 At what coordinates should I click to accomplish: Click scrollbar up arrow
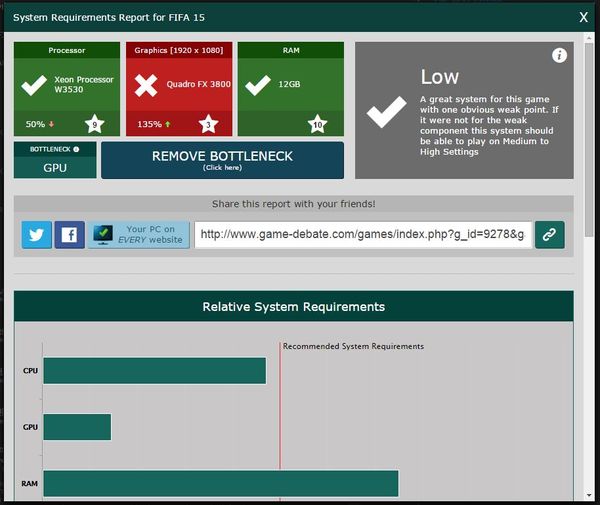click(589, 38)
